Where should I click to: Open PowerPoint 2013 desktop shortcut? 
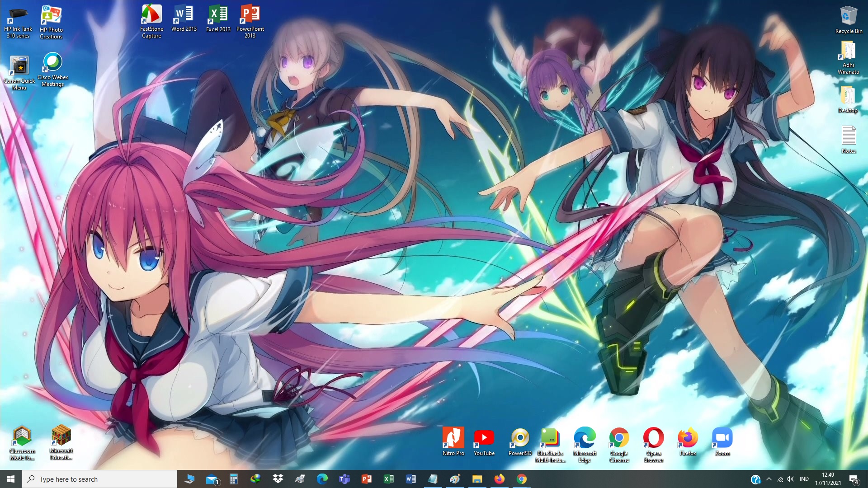(x=250, y=22)
